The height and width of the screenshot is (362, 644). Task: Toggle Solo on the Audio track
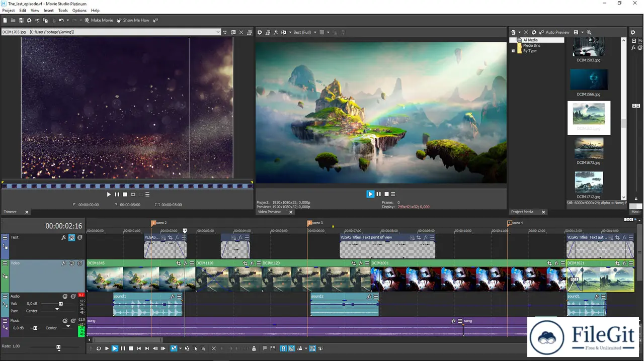pyautogui.click(x=73, y=296)
